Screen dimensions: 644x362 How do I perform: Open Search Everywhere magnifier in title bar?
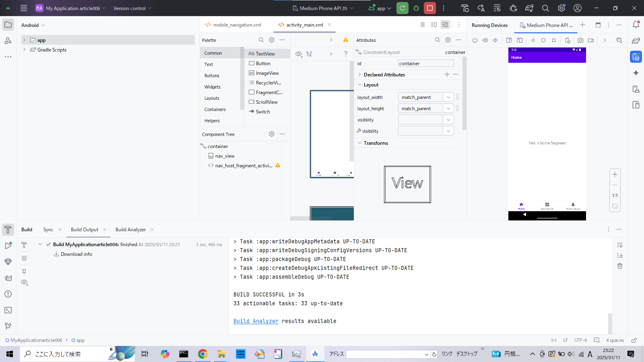click(545, 8)
